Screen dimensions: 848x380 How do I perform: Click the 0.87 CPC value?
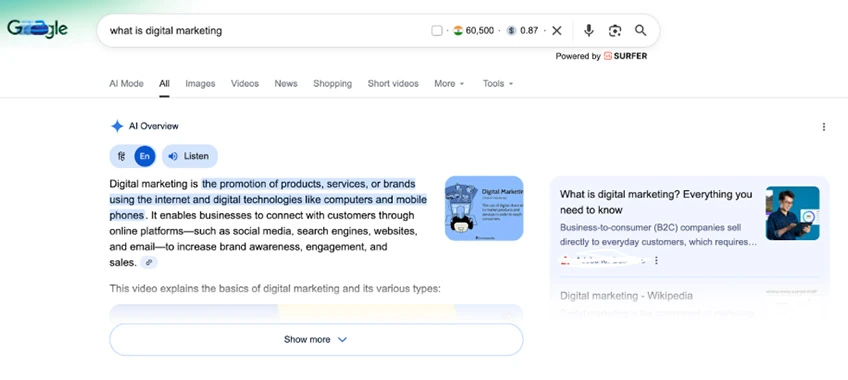(529, 30)
